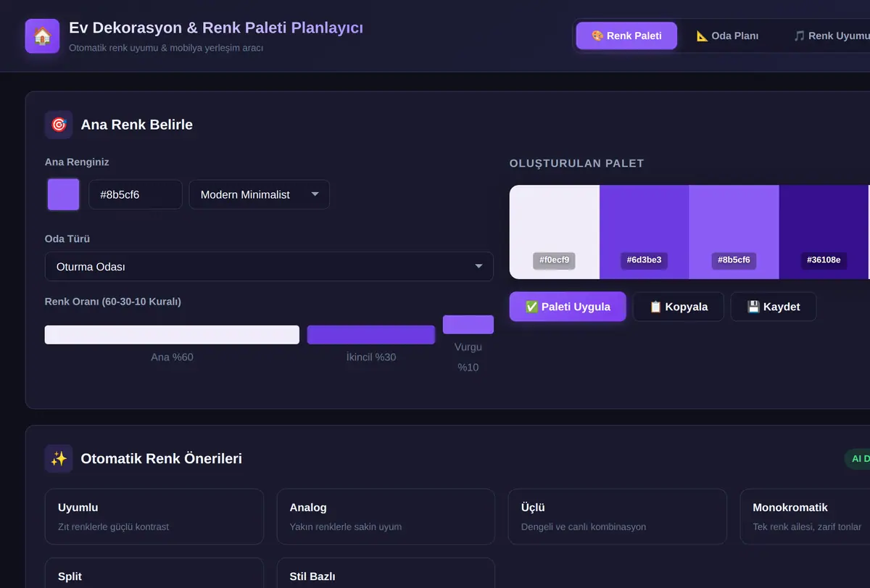Open the Stil Bazlı suggestion card

coord(386,573)
